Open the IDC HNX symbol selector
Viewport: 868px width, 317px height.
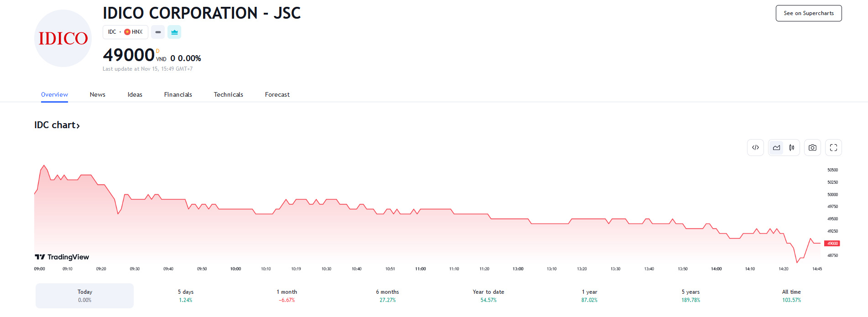(x=125, y=32)
